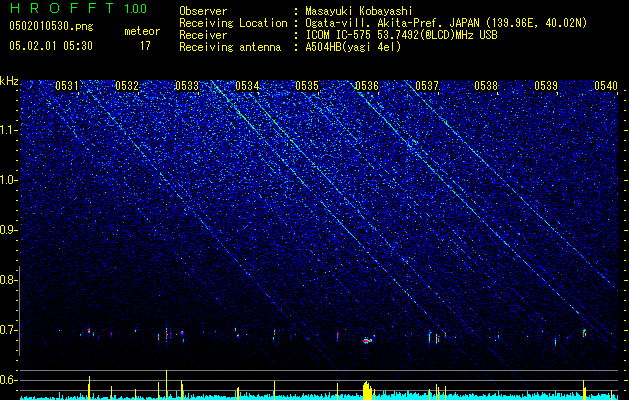Select the version number 1.0.0
Screen dimensions: 629x400
(135, 8)
